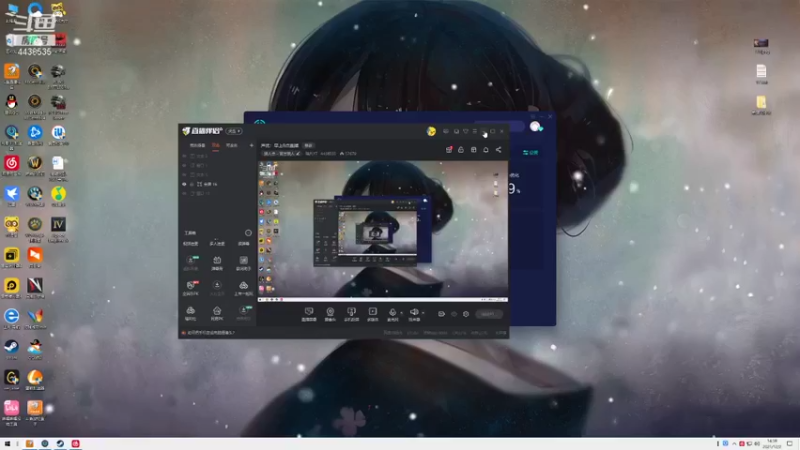The image size is (800, 450).
Task: Add a new scene with the plus icon
Action: coord(251,145)
